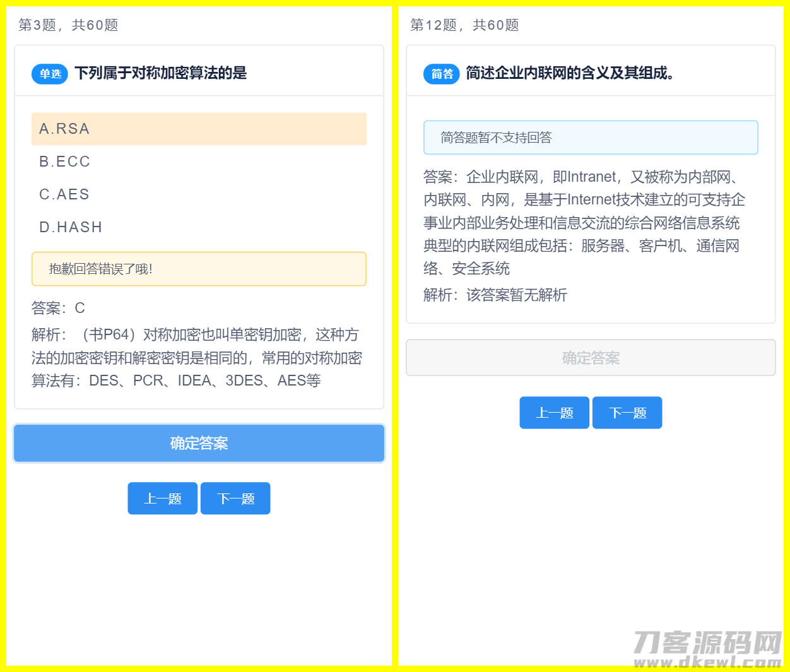Click the greyed-out 确定答案 button on question 12
Screen dimensions: 790x672
pyautogui.click(x=591, y=358)
